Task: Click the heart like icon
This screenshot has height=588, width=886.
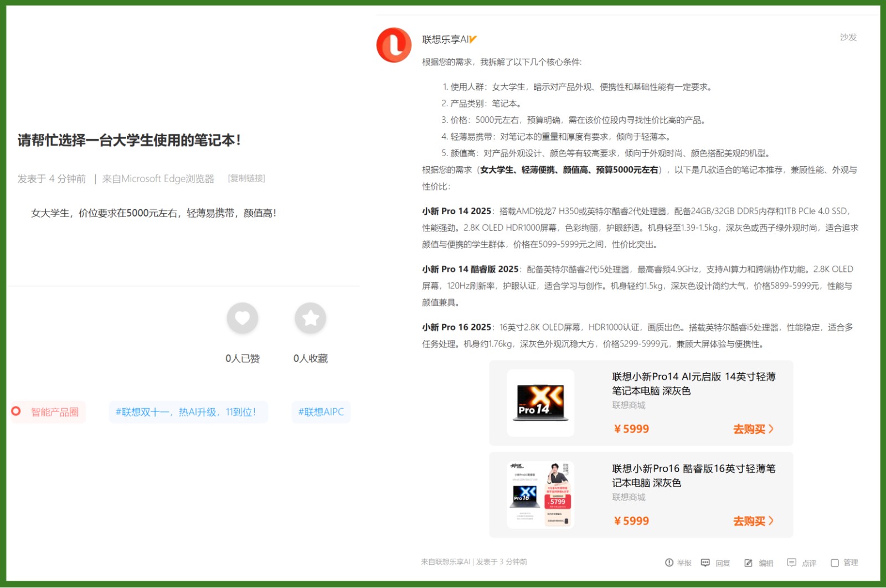Action: [243, 318]
